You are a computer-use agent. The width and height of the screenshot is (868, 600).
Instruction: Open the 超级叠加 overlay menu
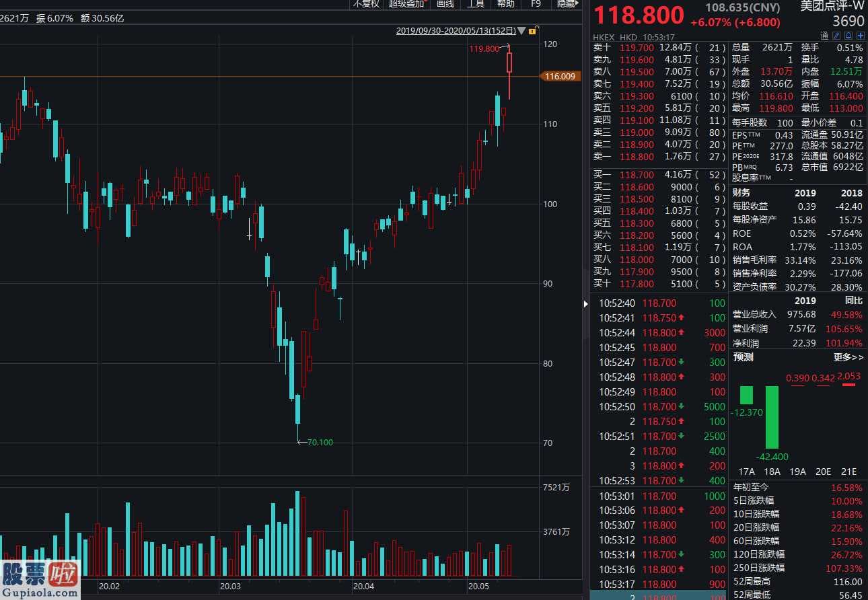[408, 3]
